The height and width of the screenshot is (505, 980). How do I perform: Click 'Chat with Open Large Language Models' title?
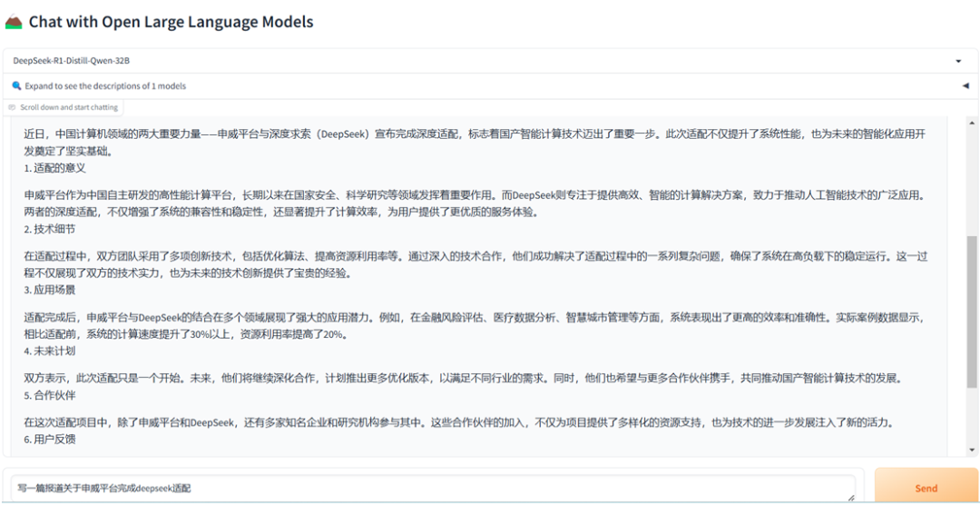[x=171, y=22]
